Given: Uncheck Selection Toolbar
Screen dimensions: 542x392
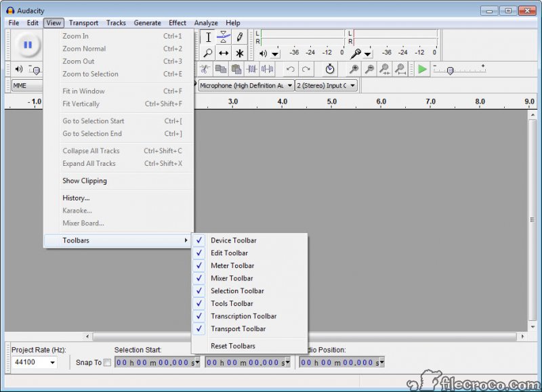Looking at the screenshot, I should point(249,291).
